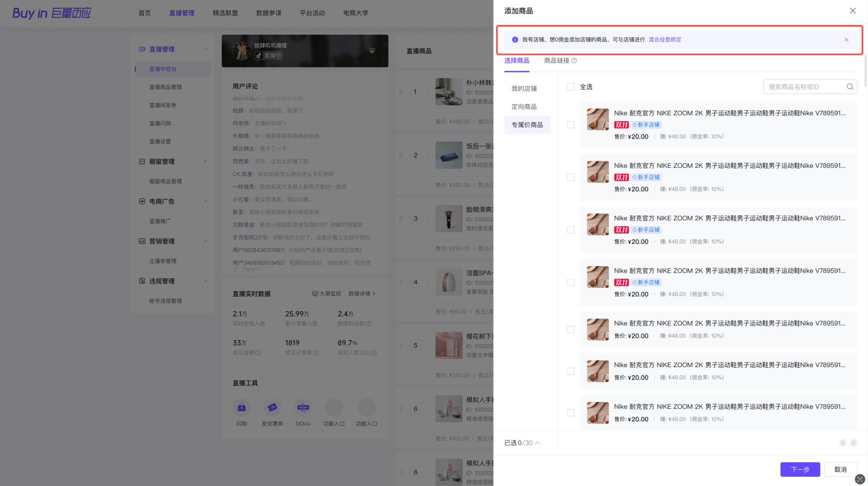Check the seventh Nike ZOOM 2K product
Viewport: 868px width, 486px height.
click(x=571, y=413)
